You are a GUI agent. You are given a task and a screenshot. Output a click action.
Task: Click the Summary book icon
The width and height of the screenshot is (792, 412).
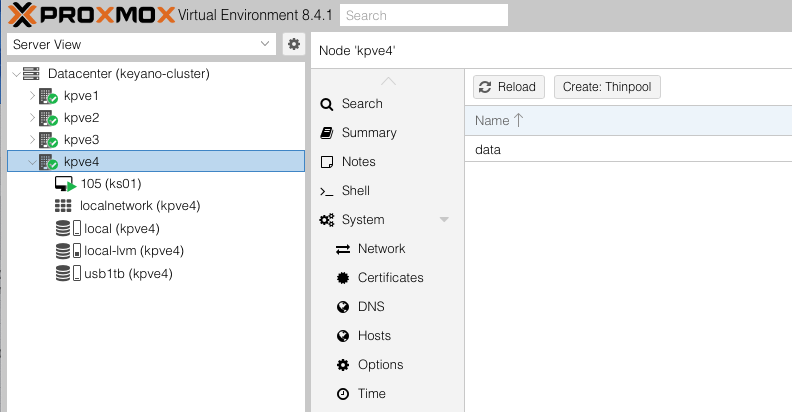coord(327,133)
